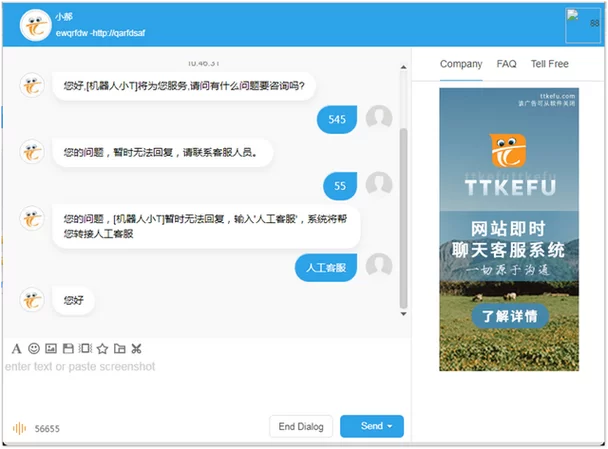Click the ttkefu.com text in the ad
Viewport: 608px width, 449px height.
(558, 96)
